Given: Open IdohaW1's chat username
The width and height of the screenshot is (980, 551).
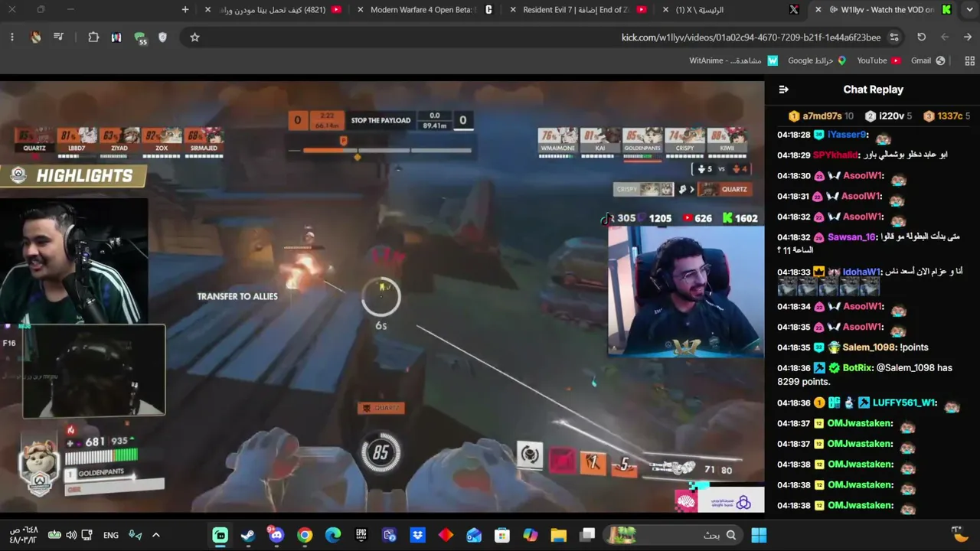Looking at the screenshot, I should 861,272.
